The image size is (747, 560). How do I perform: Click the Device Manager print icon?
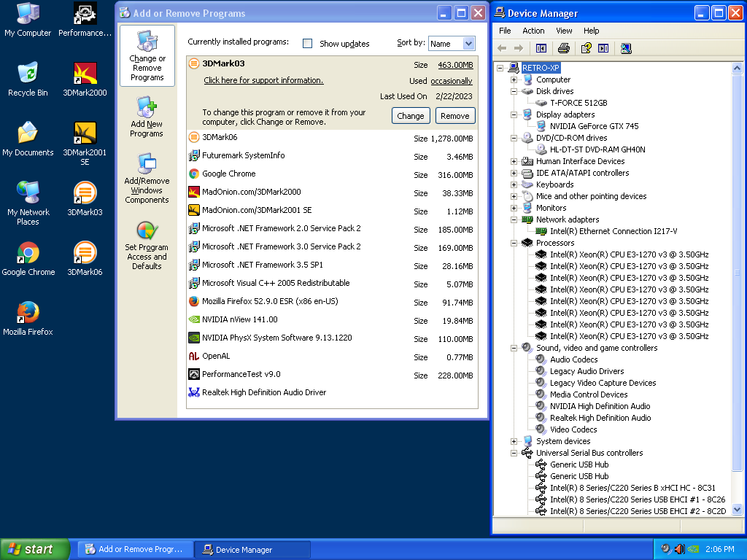[563, 48]
